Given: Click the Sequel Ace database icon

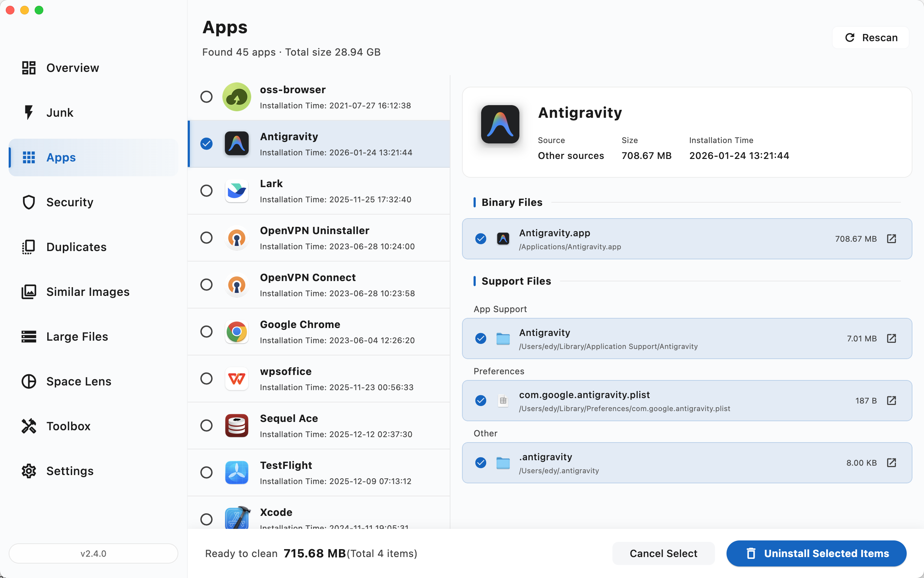Looking at the screenshot, I should 237,426.
